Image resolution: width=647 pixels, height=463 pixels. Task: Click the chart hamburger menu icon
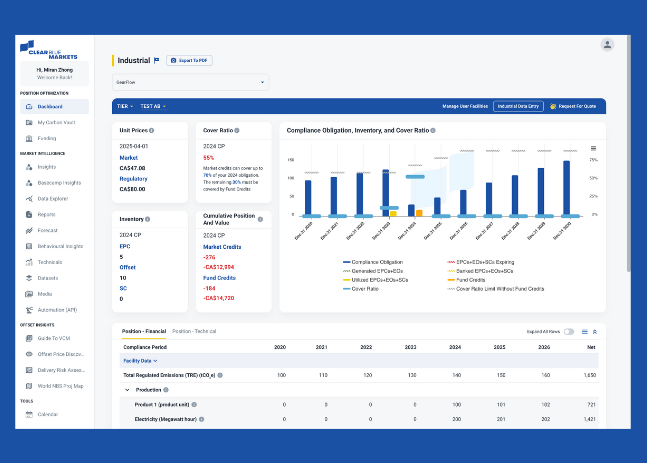[x=594, y=148]
